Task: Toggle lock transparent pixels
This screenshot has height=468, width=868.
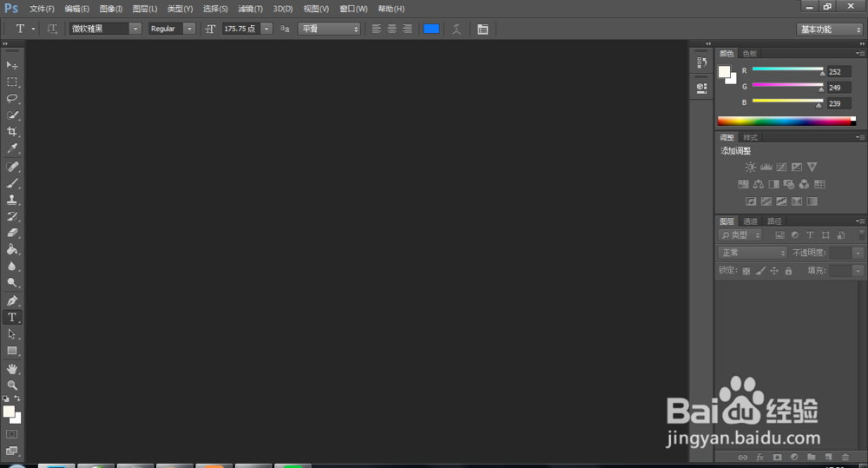Action: tap(746, 271)
